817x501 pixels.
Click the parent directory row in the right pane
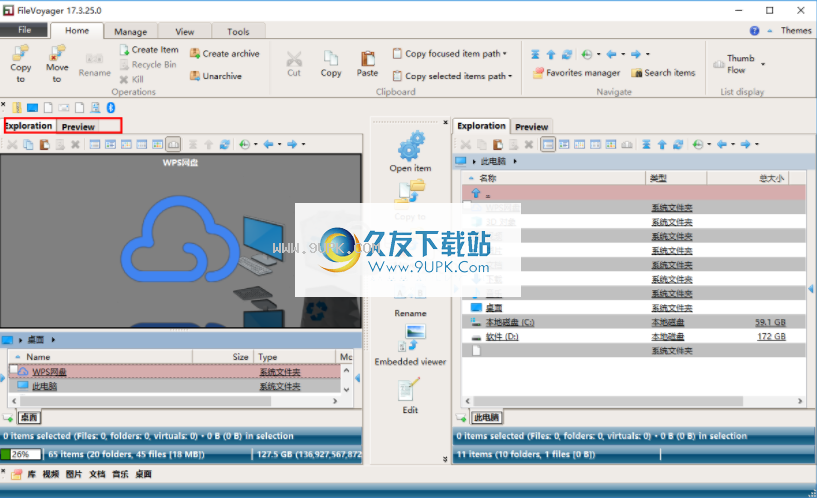click(x=634, y=194)
